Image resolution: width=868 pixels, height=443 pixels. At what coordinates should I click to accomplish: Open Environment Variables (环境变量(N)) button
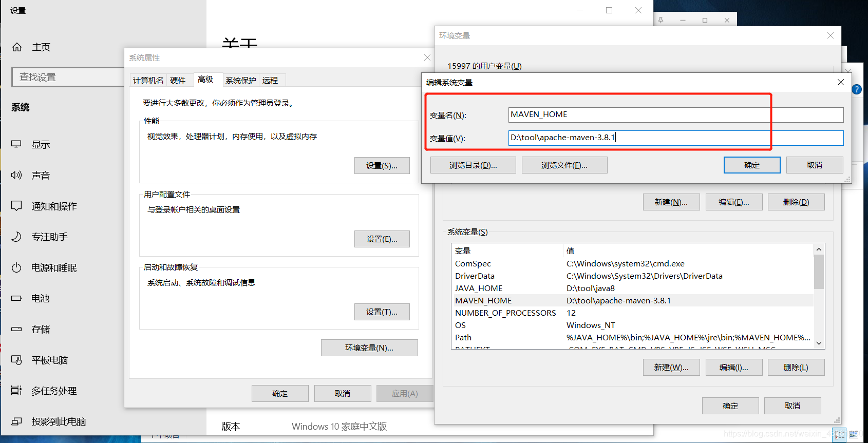tap(369, 348)
